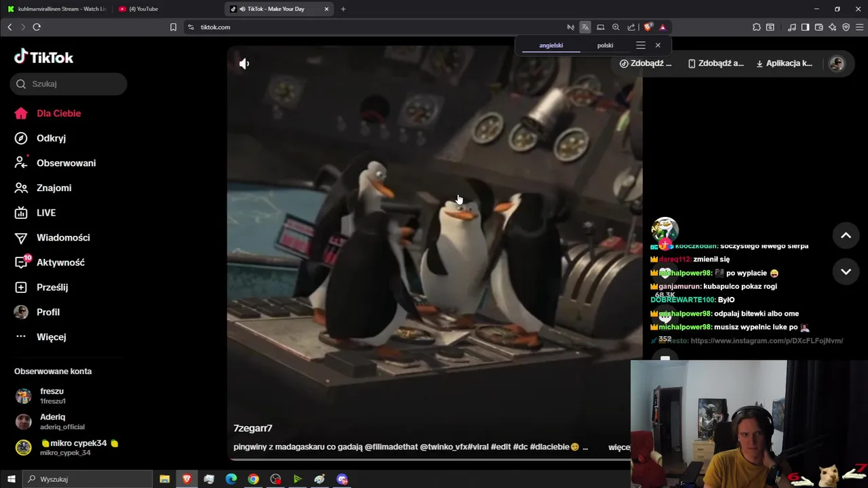Go to next video with down arrow
The width and height of the screenshot is (868, 488).
click(846, 271)
